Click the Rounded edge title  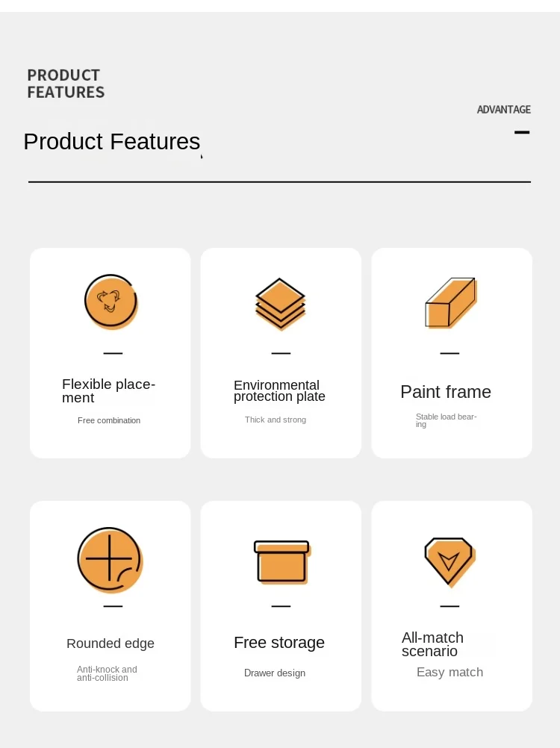(111, 643)
